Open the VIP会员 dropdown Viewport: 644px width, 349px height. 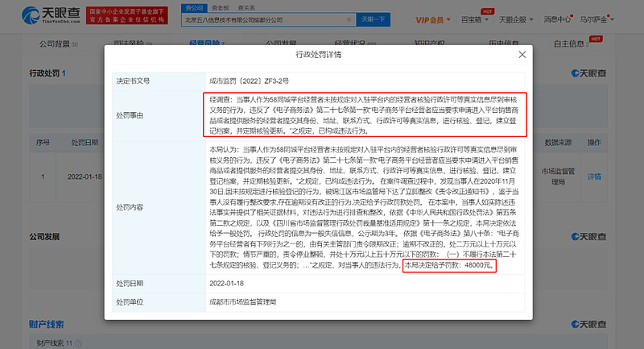pyautogui.click(x=433, y=19)
